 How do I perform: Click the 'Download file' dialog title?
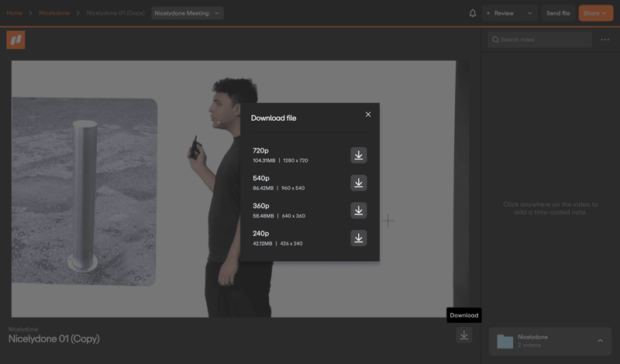click(x=274, y=118)
